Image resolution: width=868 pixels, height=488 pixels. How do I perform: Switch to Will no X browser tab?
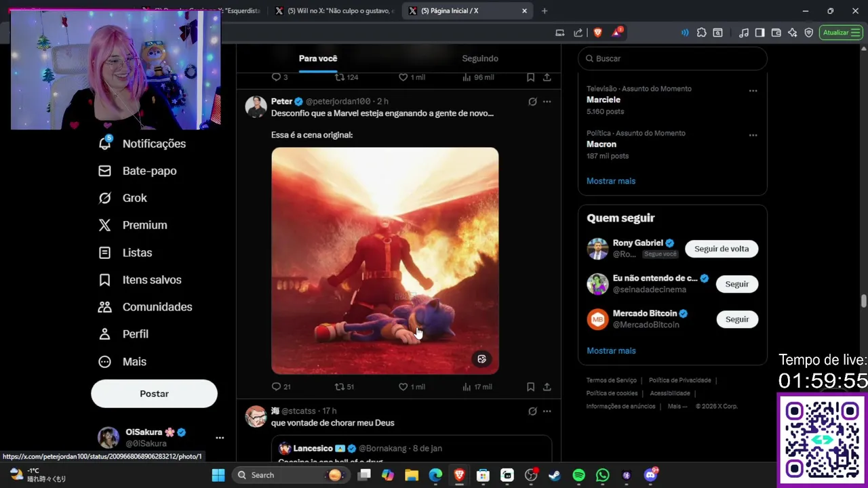tap(334, 11)
